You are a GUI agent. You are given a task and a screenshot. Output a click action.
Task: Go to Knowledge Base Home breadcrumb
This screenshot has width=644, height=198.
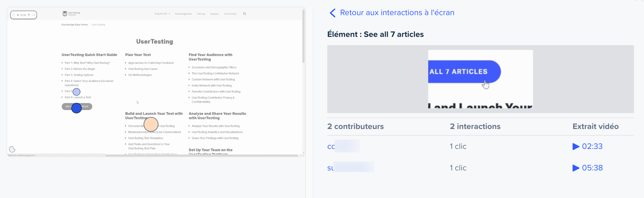[x=75, y=25]
